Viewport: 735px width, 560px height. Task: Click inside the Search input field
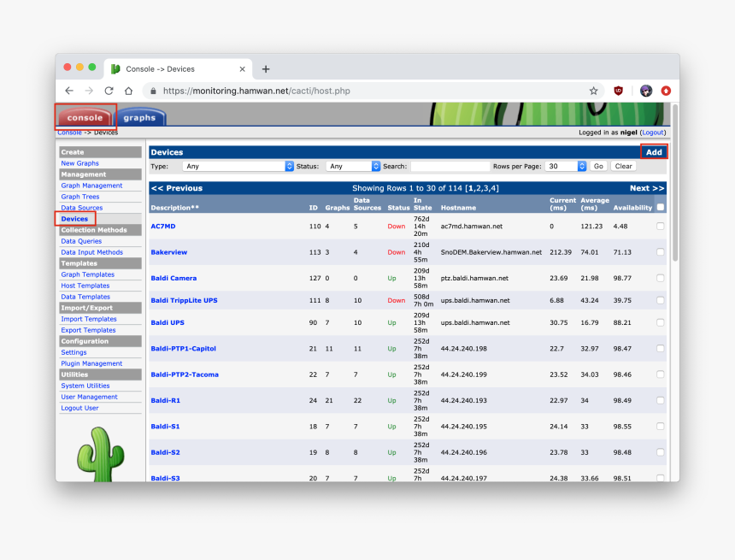coord(449,166)
